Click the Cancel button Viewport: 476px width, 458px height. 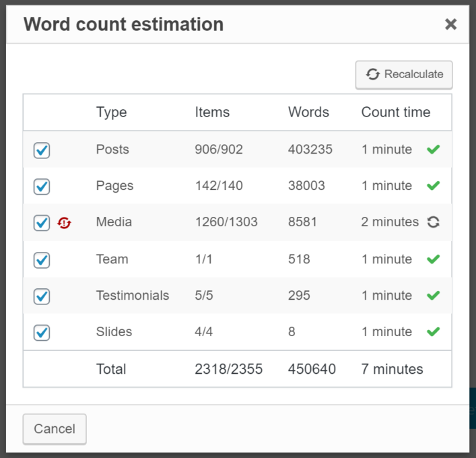click(55, 429)
